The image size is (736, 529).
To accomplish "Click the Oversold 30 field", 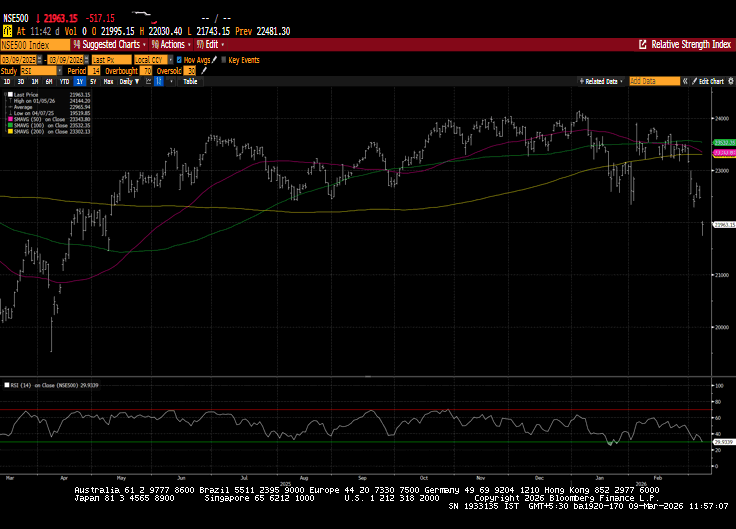I will click(190, 71).
